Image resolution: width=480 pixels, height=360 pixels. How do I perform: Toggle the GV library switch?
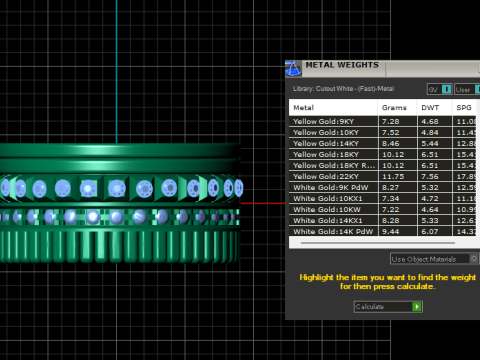[x=440, y=89]
